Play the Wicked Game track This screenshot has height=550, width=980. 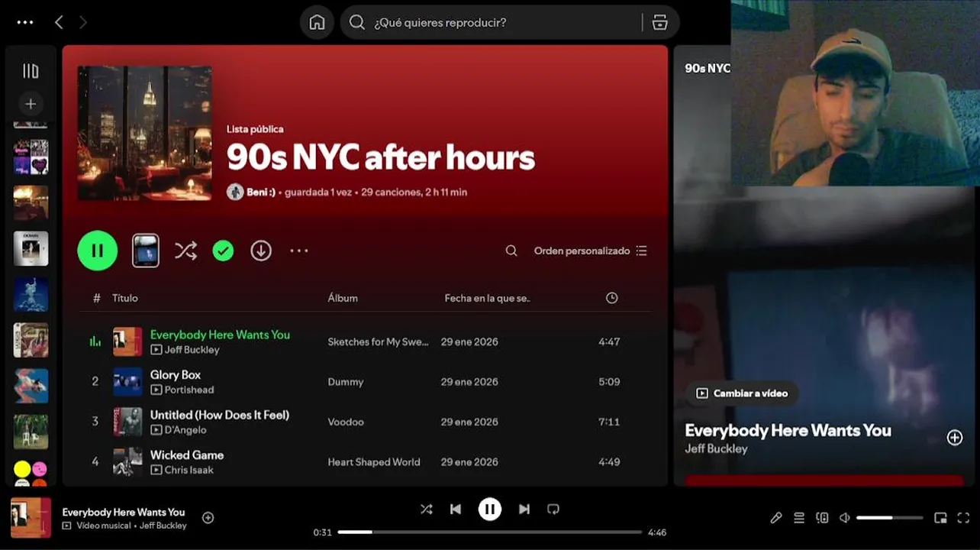pyautogui.click(x=187, y=455)
